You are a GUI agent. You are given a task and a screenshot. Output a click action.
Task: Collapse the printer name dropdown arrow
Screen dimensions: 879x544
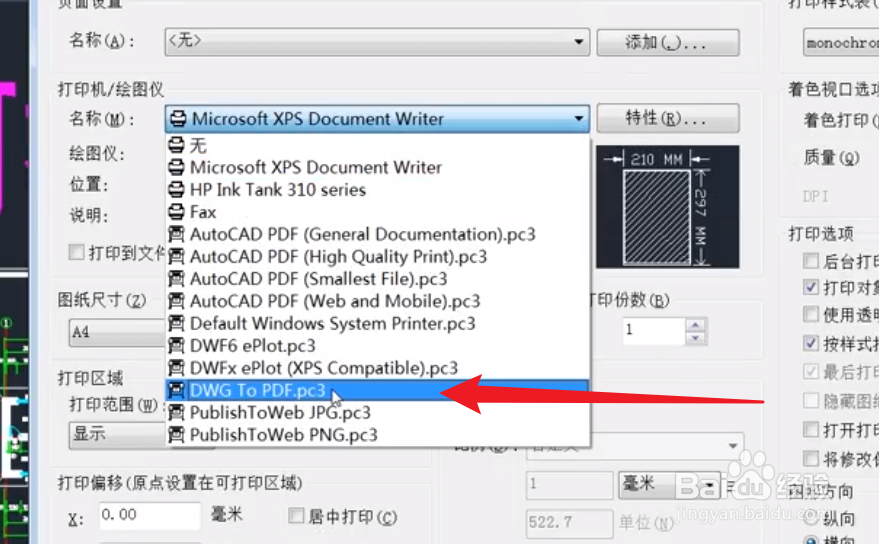pos(579,118)
